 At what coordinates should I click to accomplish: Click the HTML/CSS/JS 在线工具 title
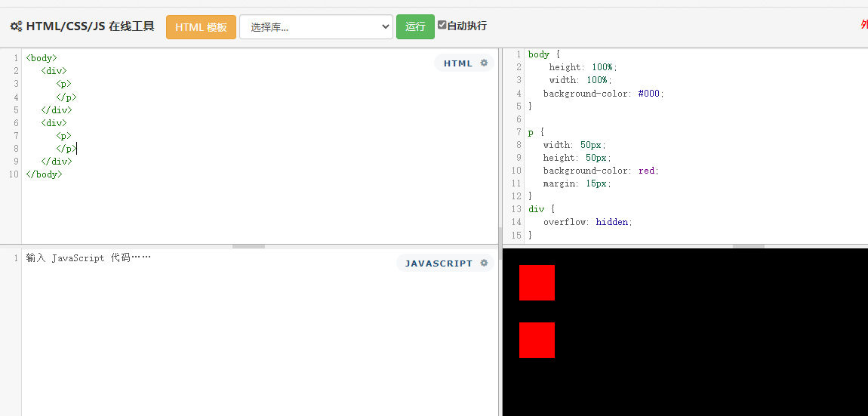click(90, 26)
